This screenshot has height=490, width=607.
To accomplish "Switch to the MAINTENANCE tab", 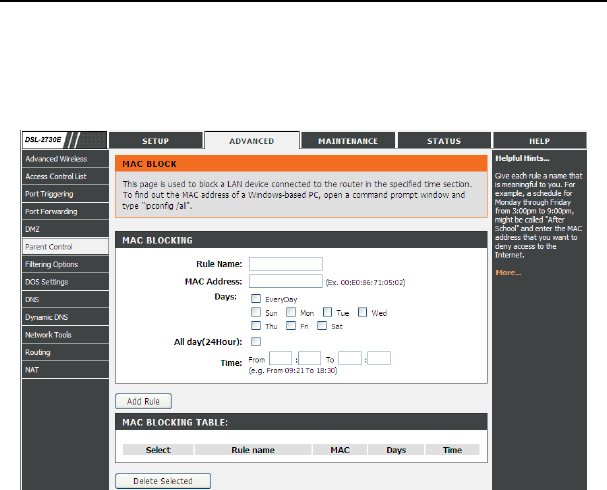I will (348, 141).
